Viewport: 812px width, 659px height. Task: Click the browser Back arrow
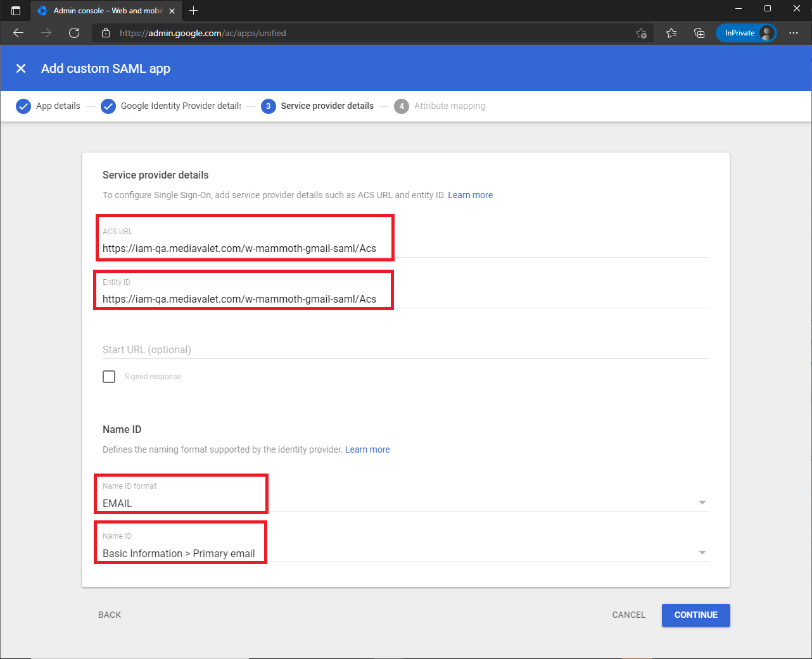point(18,33)
